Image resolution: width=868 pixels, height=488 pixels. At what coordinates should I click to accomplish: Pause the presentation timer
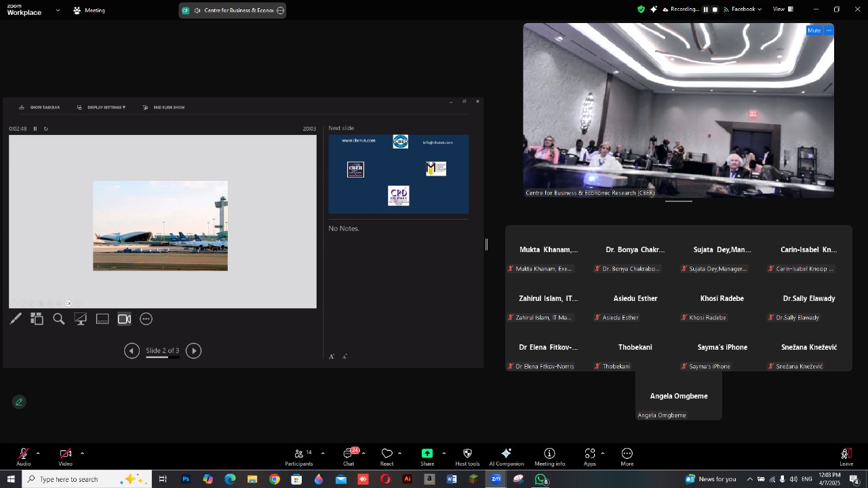point(35,129)
